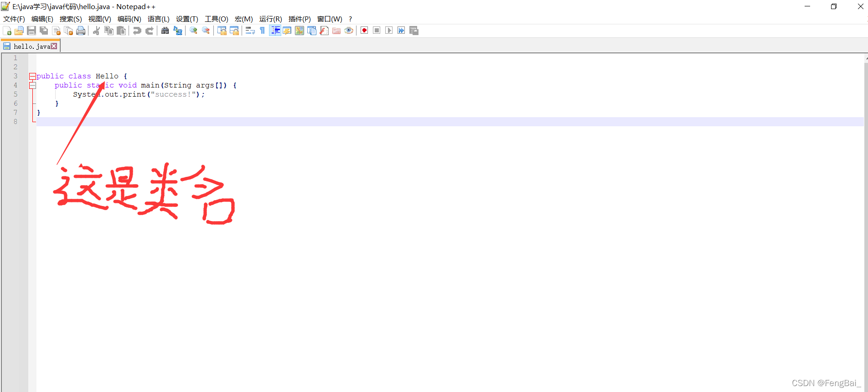Toggle file Monitoring eye icon
868x392 pixels.
[349, 31]
